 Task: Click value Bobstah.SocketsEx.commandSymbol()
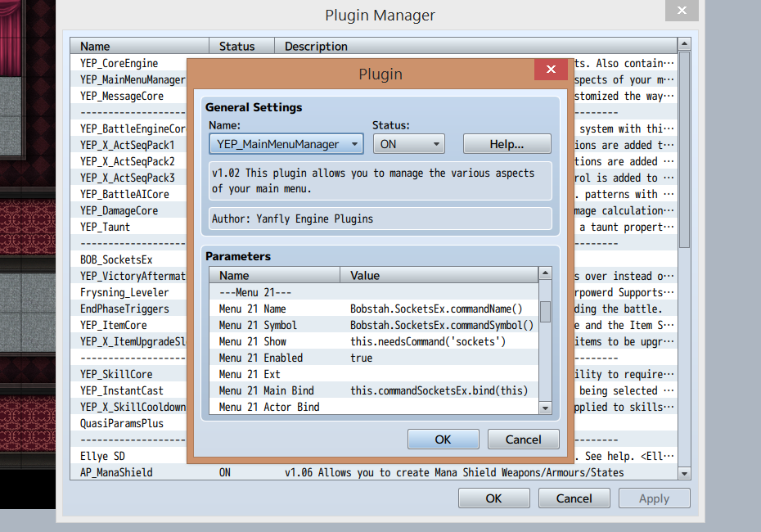[x=442, y=325]
